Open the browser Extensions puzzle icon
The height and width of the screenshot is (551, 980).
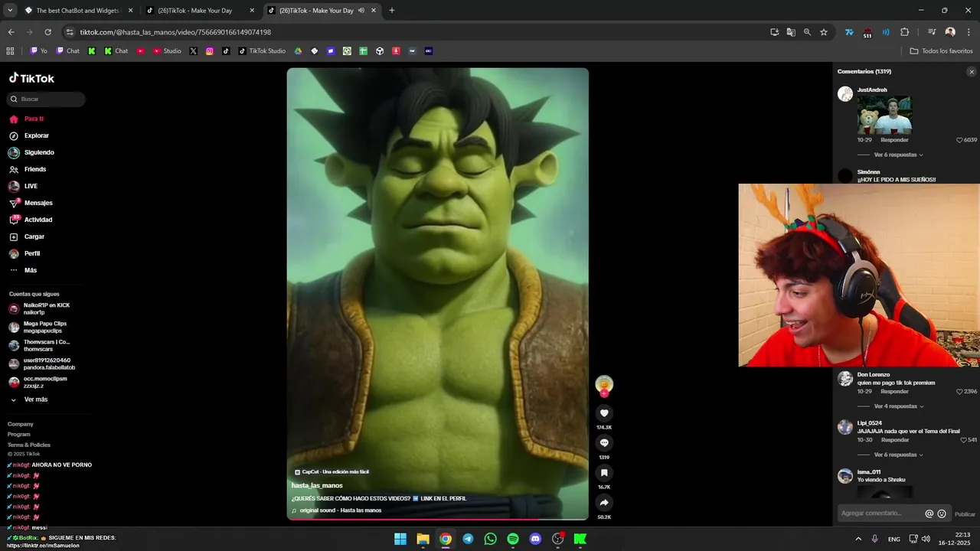point(904,32)
